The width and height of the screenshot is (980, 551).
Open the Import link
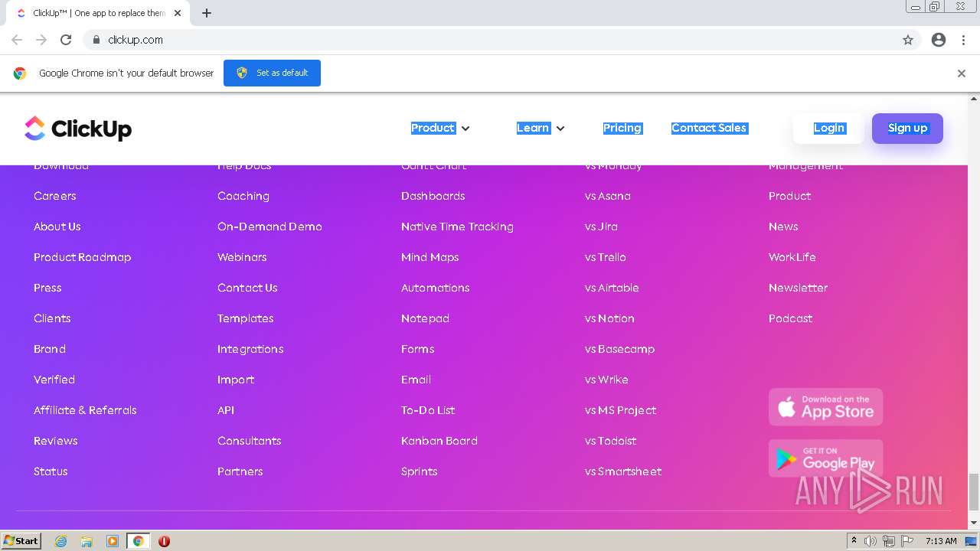pyautogui.click(x=236, y=380)
